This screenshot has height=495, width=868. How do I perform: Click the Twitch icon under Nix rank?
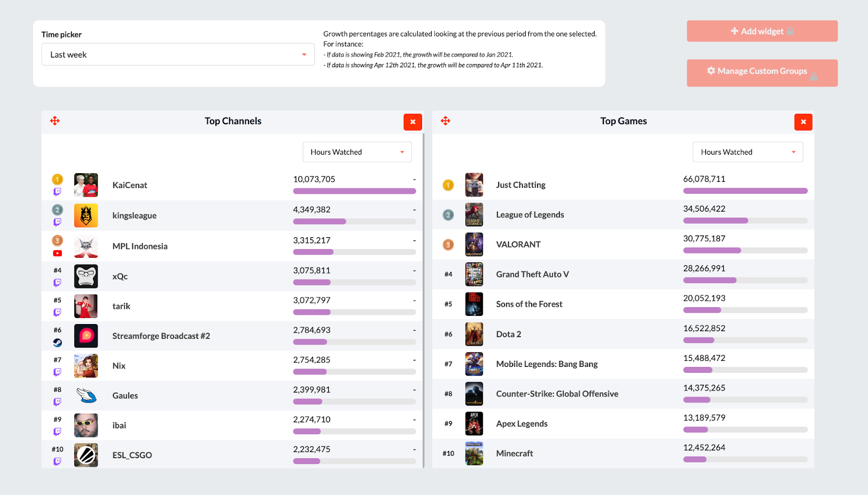[x=58, y=372]
